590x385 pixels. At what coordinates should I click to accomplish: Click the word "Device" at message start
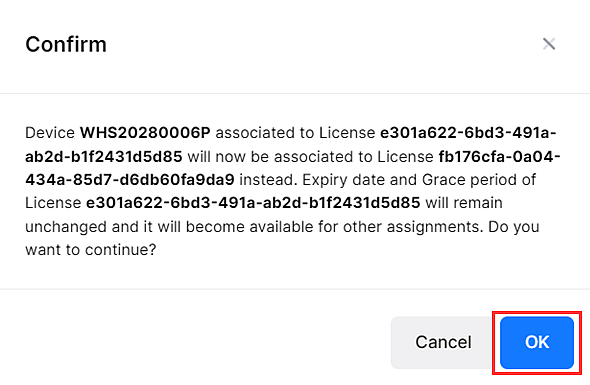click(50, 133)
